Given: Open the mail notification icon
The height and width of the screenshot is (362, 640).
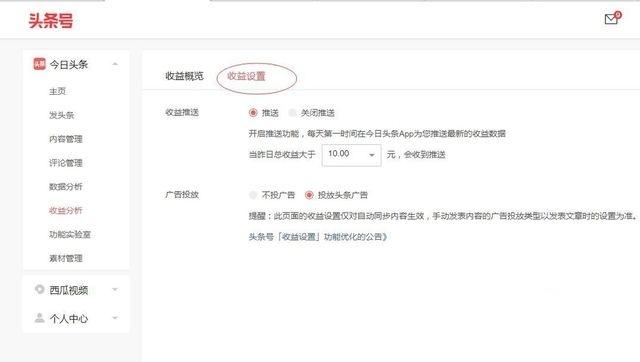Looking at the screenshot, I should click(x=612, y=18).
